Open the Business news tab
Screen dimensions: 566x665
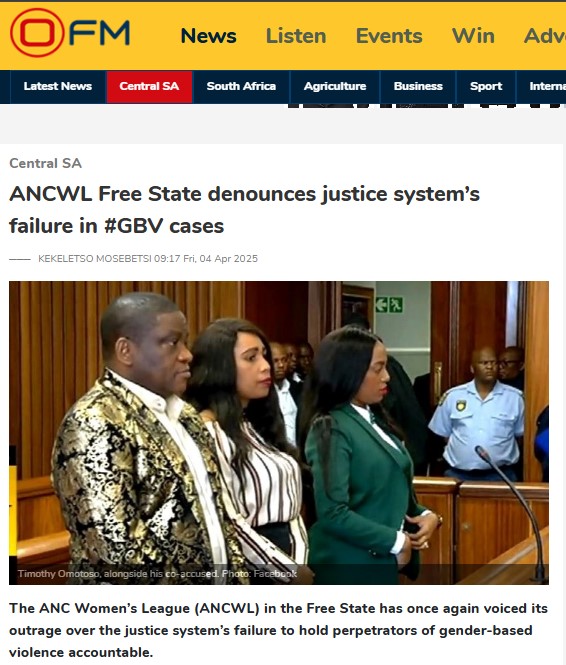tap(418, 87)
